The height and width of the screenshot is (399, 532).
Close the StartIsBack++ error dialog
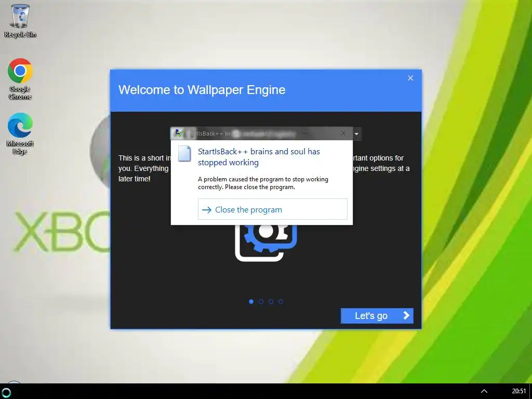[x=343, y=134]
